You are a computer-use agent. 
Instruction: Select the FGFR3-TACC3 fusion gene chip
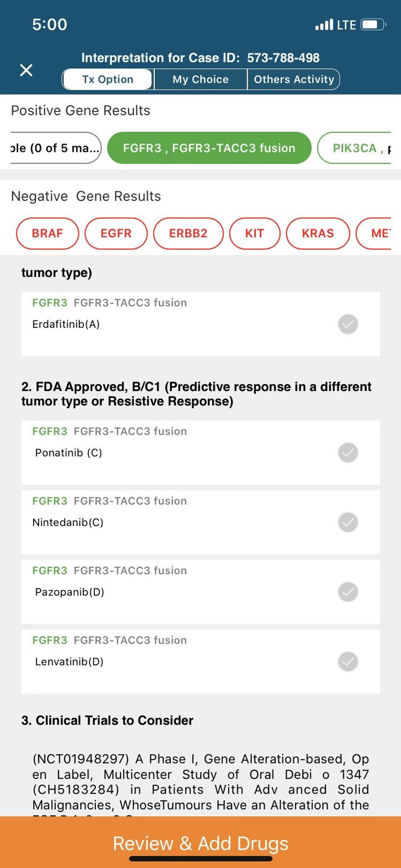coord(209,148)
